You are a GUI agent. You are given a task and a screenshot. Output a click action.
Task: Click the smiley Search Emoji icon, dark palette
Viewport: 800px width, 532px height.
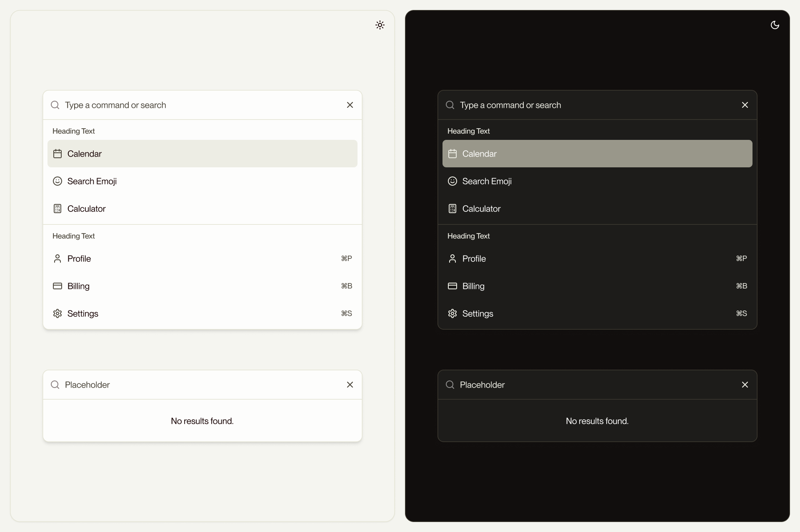click(452, 181)
